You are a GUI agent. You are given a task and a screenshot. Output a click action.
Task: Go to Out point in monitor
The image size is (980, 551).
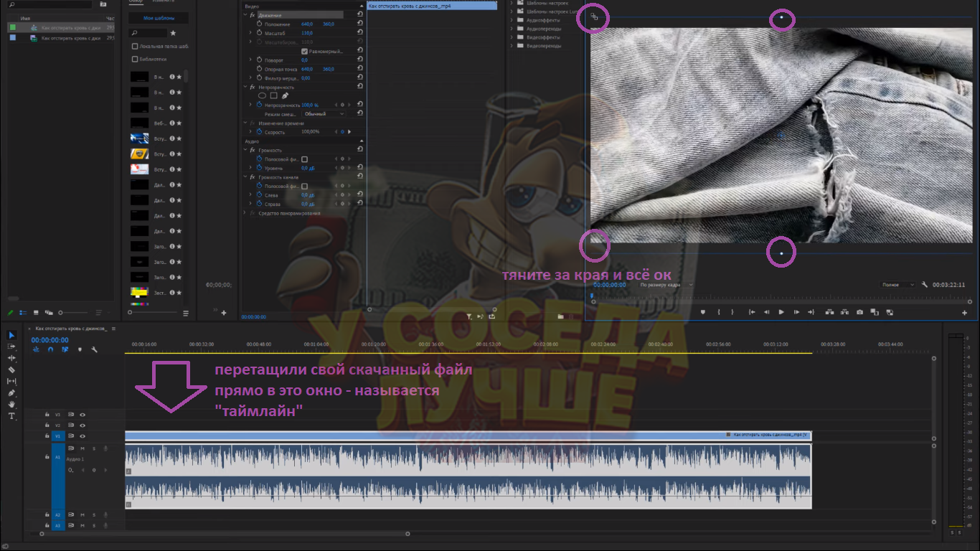811,312
